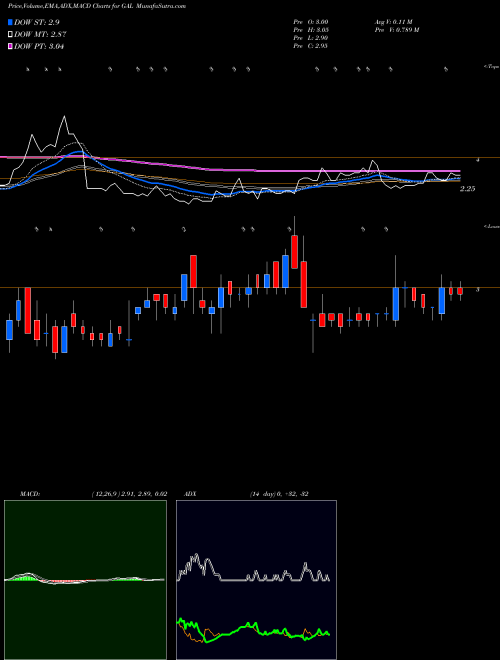Select the 'DOW MT: 2.87' legend label

[40, 34]
